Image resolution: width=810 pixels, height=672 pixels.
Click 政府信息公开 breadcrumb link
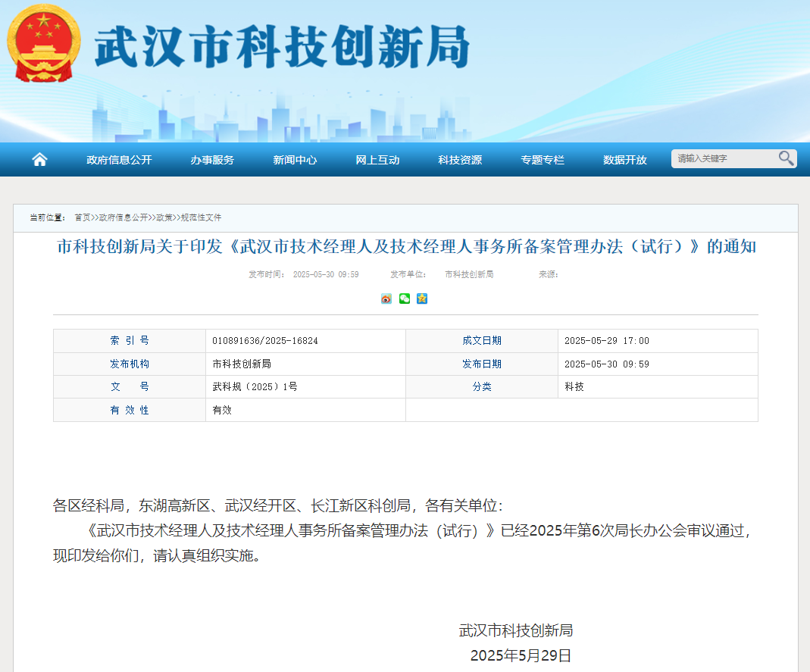pos(124,217)
